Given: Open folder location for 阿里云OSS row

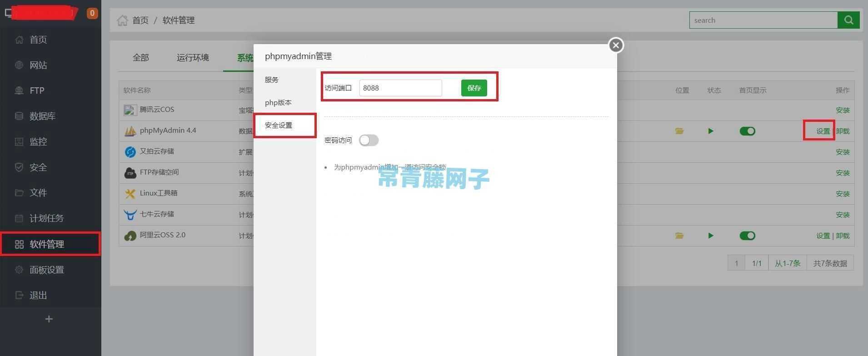Looking at the screenshot, I should pos(679,236).
